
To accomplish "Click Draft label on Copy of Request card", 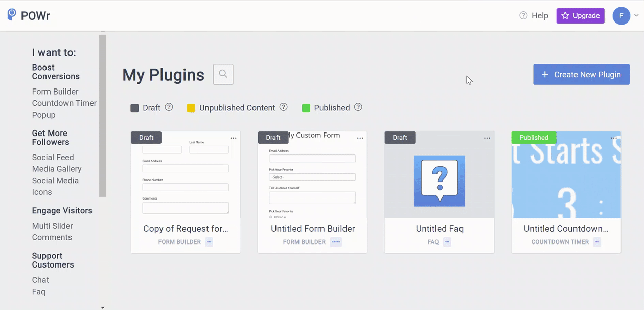I will point(146,137).
